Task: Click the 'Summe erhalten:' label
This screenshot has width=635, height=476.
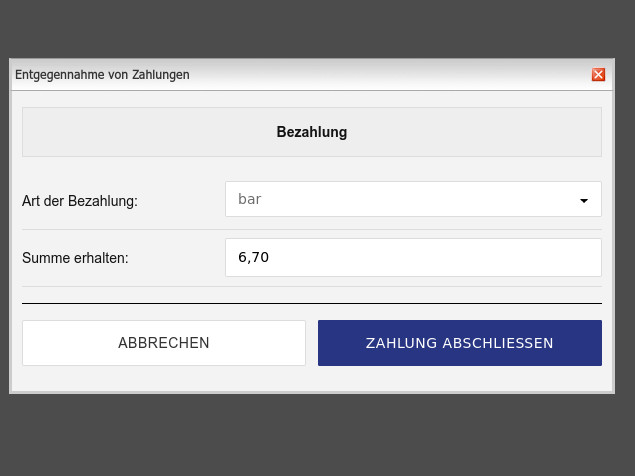Action: click(x=75, y=258)
